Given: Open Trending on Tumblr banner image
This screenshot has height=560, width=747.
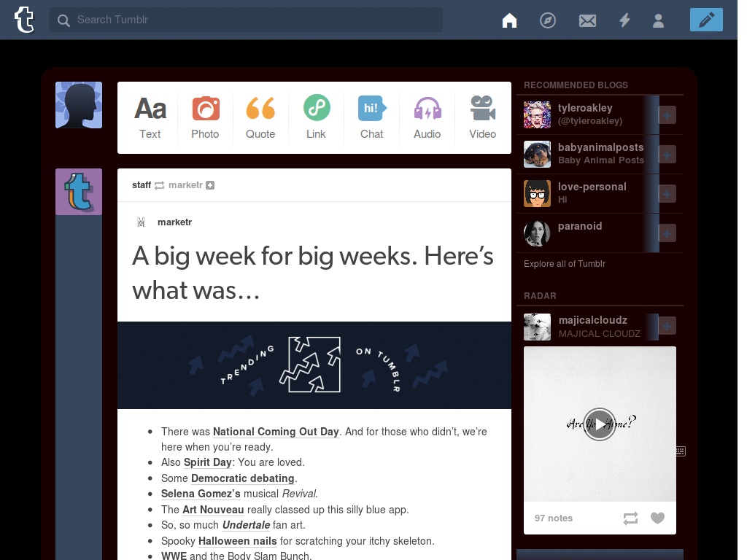Looking at the screenshot, I should point(314,365).
